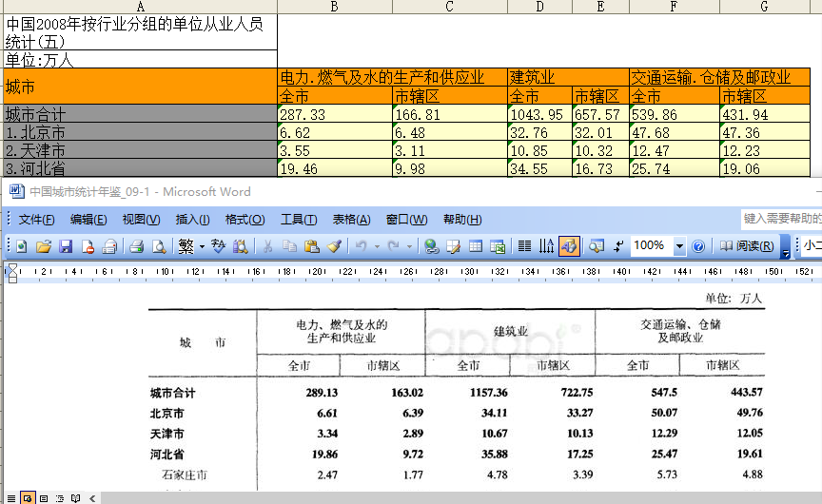Click Excel cell 1.北京市
This screenshot has height=504, width=822.
coord(140,132)
